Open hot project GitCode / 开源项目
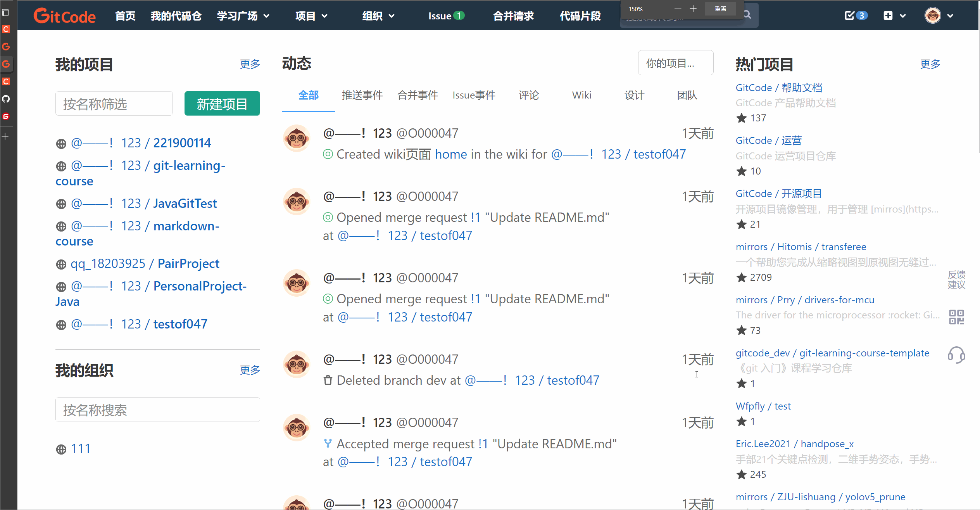The height and width of the screenshot is (510, 980). coord(779,194)
